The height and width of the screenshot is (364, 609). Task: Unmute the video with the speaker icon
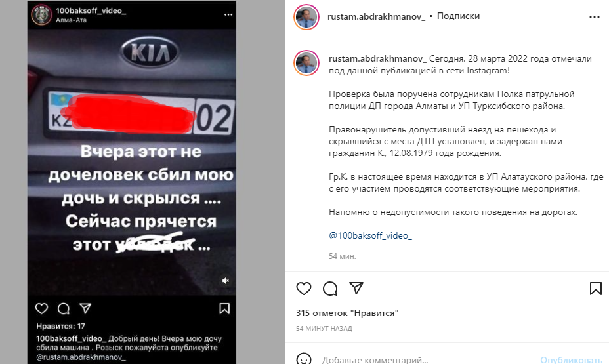click(226, 281)
